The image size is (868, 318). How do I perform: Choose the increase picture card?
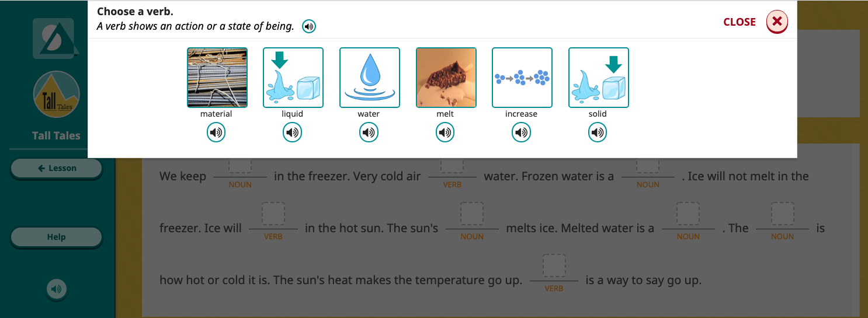pyautogui.click(x=522, y=78)
